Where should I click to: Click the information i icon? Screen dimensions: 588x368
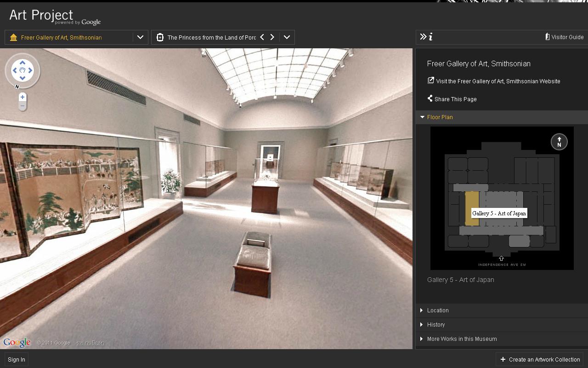point(430,37)
